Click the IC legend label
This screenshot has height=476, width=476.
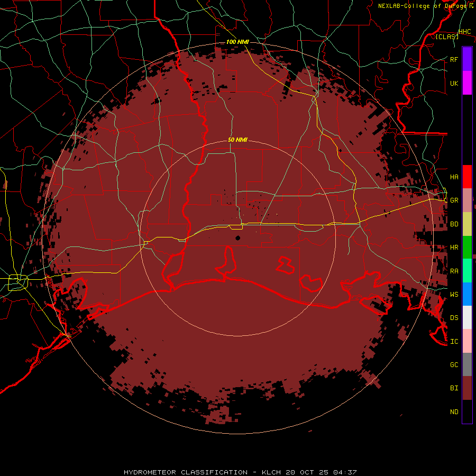coord(454,342)
